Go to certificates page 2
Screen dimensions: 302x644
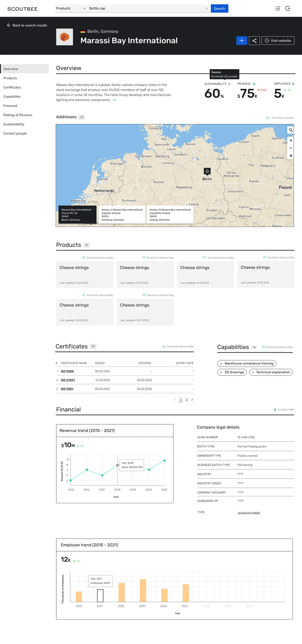tap(187, 400)
